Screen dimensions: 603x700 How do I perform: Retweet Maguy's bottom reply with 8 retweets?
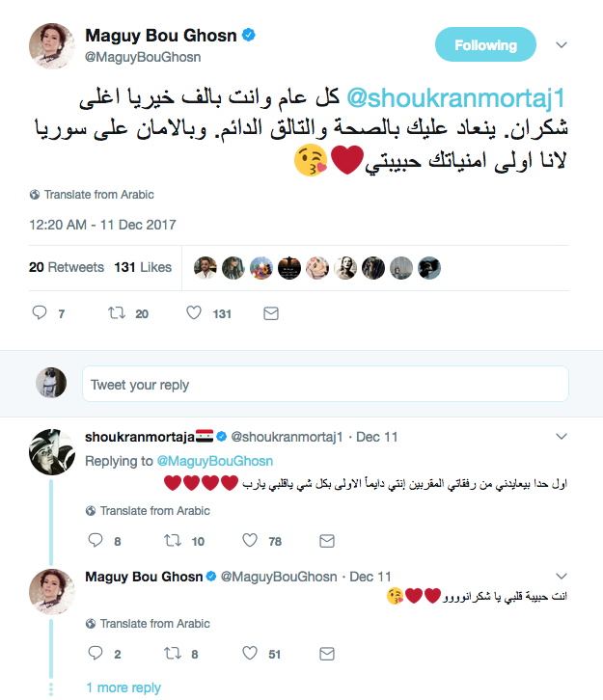coord(171,654)
